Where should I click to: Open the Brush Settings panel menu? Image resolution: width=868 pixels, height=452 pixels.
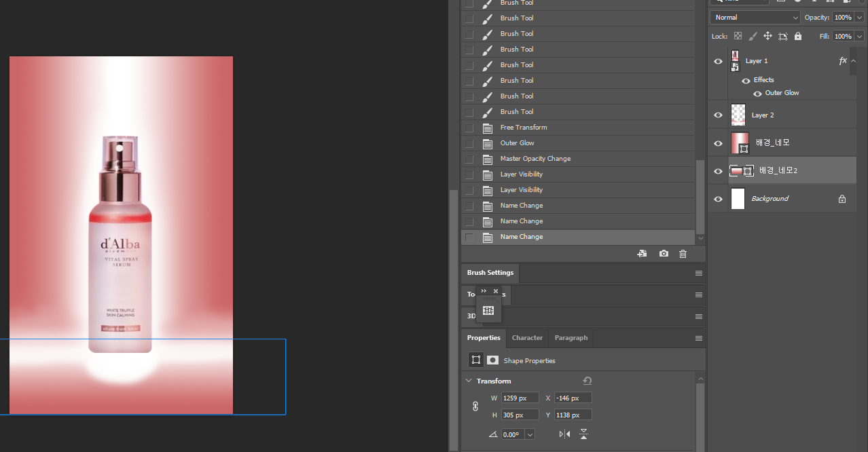[x=698, y=273]
